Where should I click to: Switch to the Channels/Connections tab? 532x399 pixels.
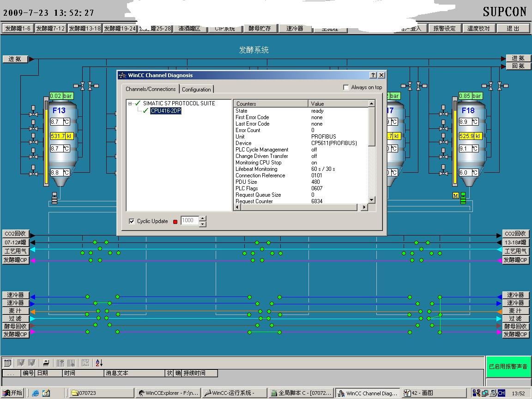[150, 89]
